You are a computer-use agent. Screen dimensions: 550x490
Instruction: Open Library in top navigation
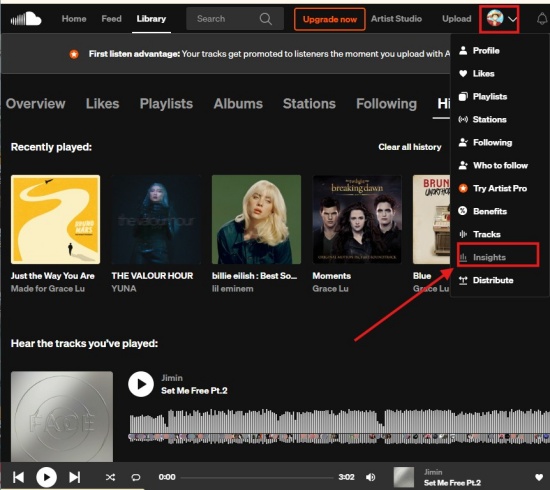coord(151,19)
